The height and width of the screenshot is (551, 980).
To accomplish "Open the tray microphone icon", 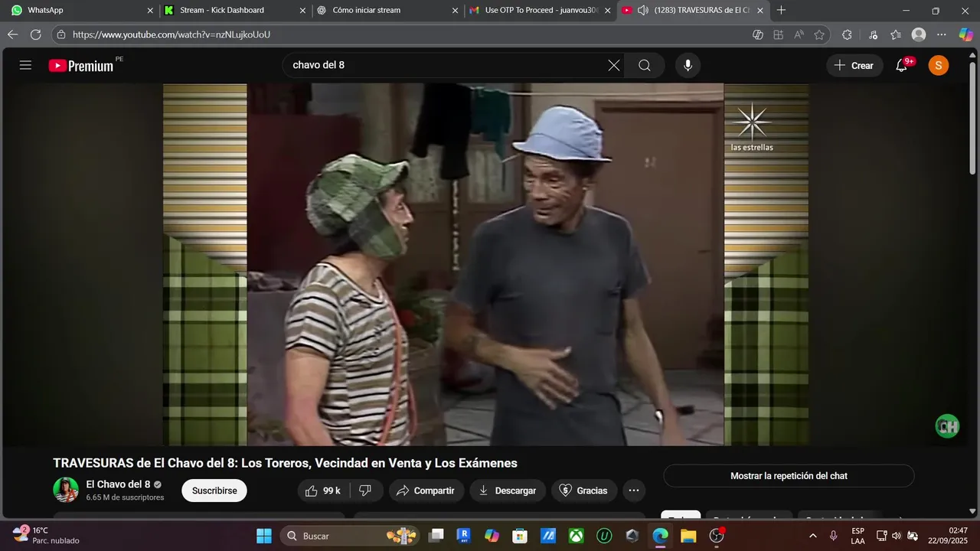I will (833, 536).
